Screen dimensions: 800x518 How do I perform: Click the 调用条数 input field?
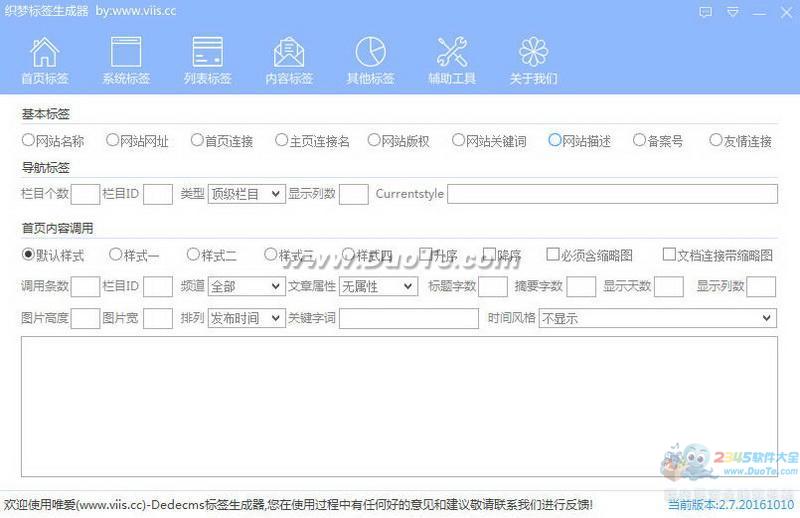click(85, 286)
